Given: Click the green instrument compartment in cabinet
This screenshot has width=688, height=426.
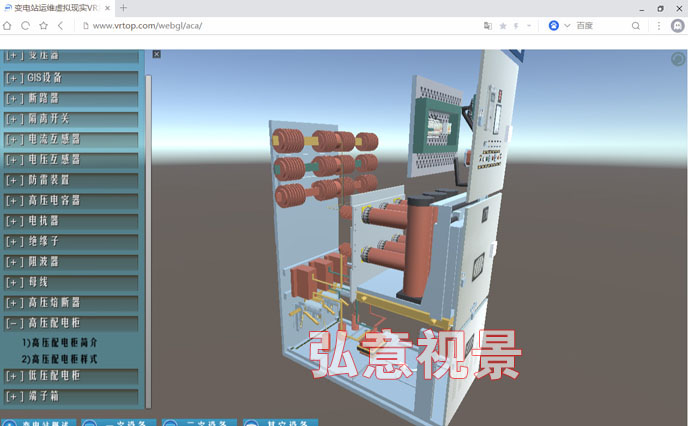Looking at the screenshot, I should click(x=437, y=125).
